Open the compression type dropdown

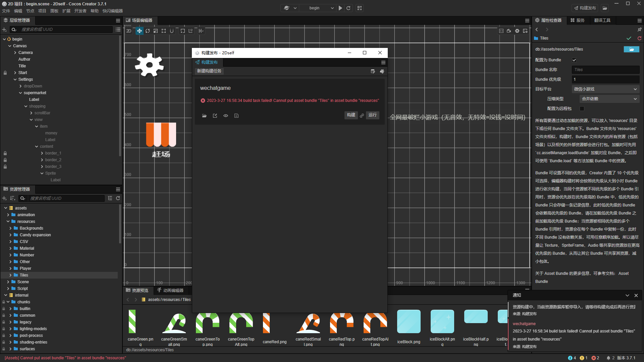(x=609, y=99)
